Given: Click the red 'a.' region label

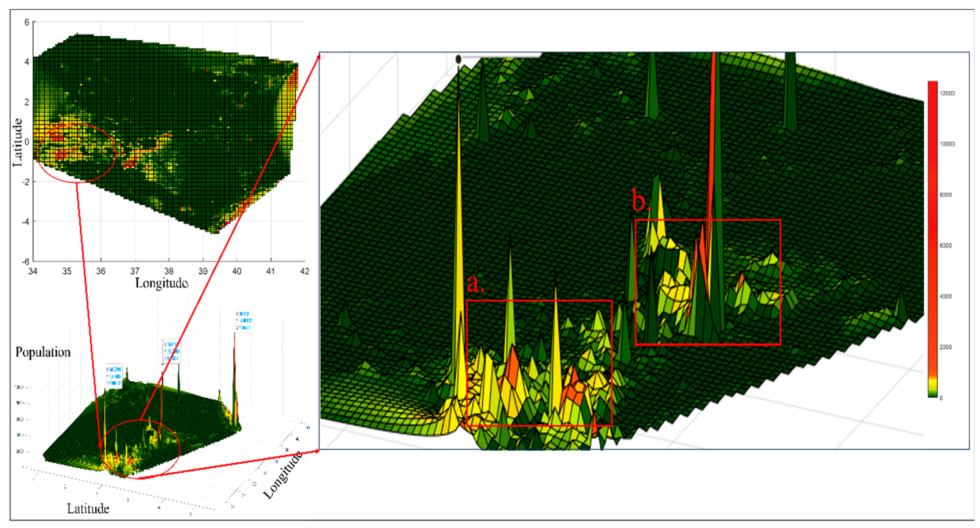Looking at the screenshot, I should click(475, 284).
